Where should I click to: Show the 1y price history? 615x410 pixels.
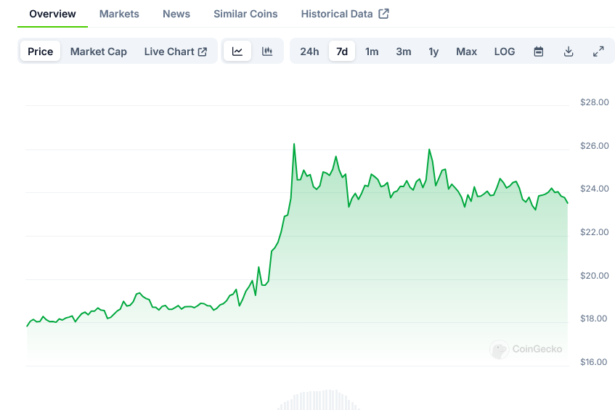pos(433,52)
